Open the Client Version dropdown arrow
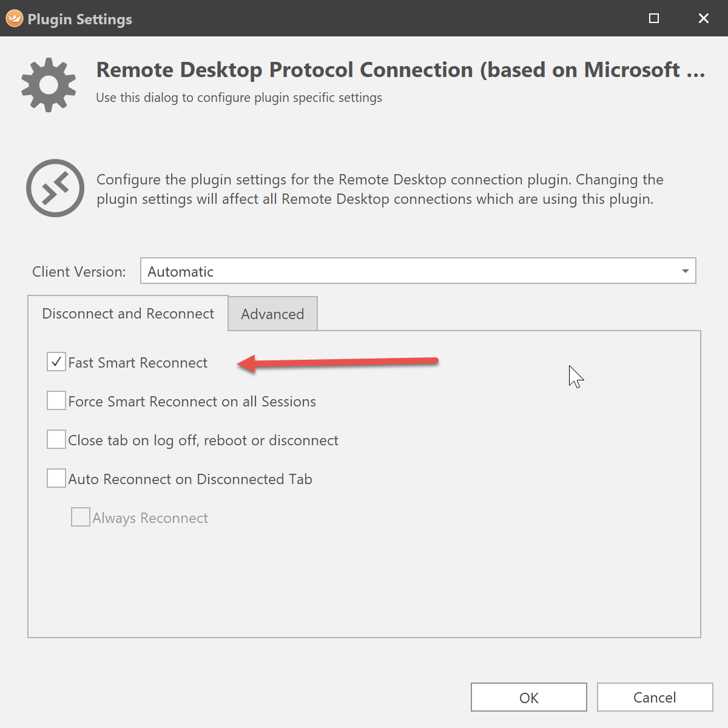Viewport: 728px width, 728px height. 685,271
